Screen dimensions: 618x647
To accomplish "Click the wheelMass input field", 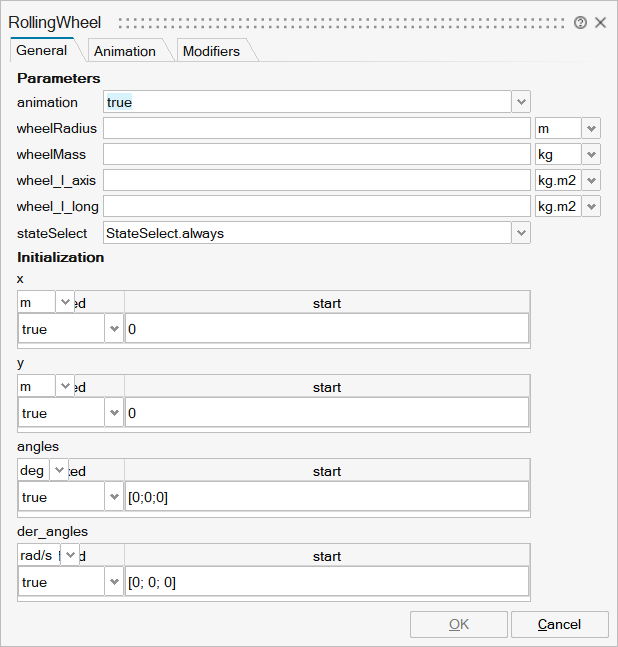I will pyautogui.click(x=315, y=154).
